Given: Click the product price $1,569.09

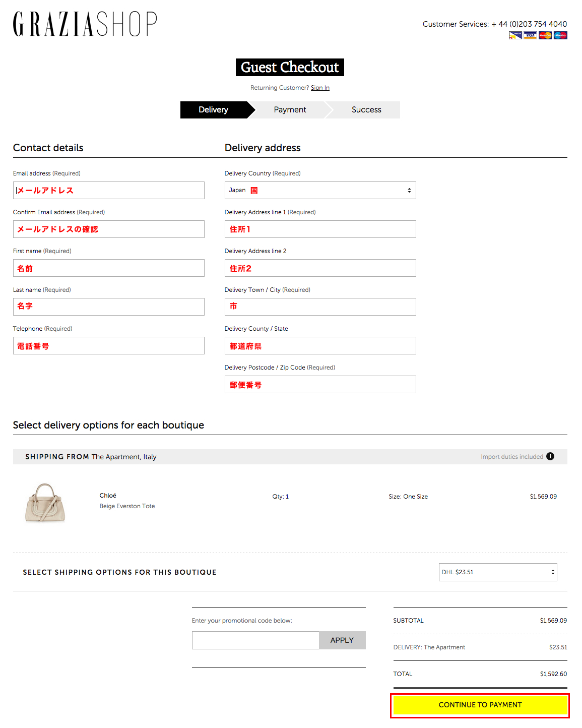Looking at the screenshot, I should point(543,497).
